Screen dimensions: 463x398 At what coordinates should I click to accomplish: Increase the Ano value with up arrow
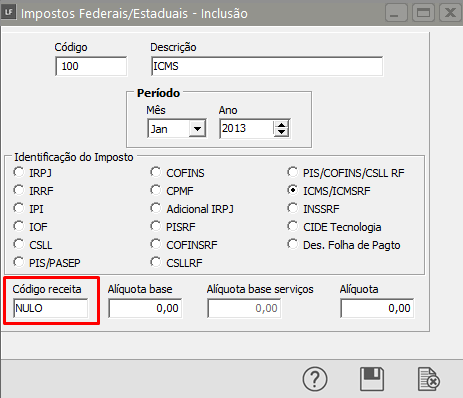pyautogui.click(x=282, y=125)
